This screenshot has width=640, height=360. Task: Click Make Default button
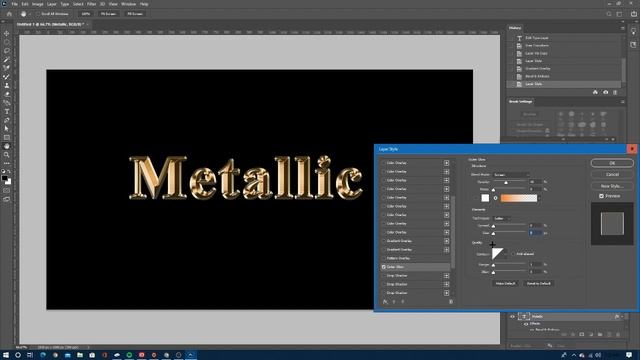(505, 284)
